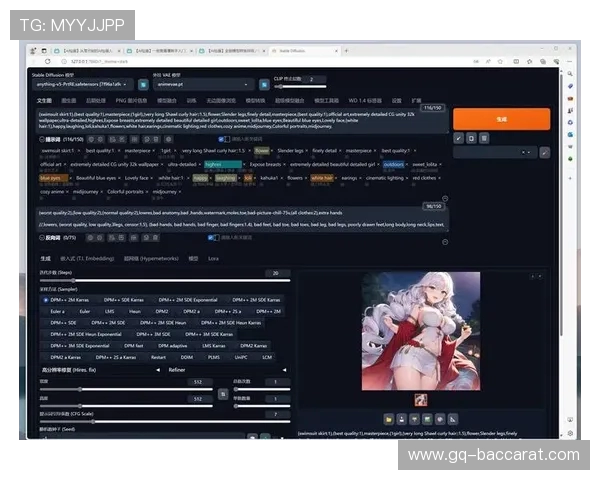Click the last icon in output toolbar

[x=453, y=417]
